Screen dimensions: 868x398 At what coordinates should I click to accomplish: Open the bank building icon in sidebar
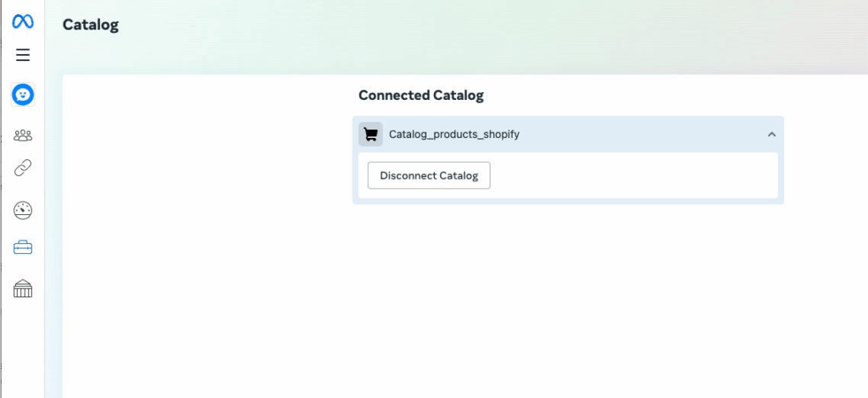pos(23,290)
